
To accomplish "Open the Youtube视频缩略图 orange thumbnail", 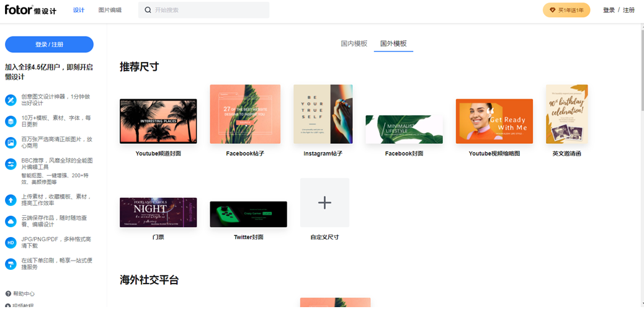I will [x=494, y=121].
